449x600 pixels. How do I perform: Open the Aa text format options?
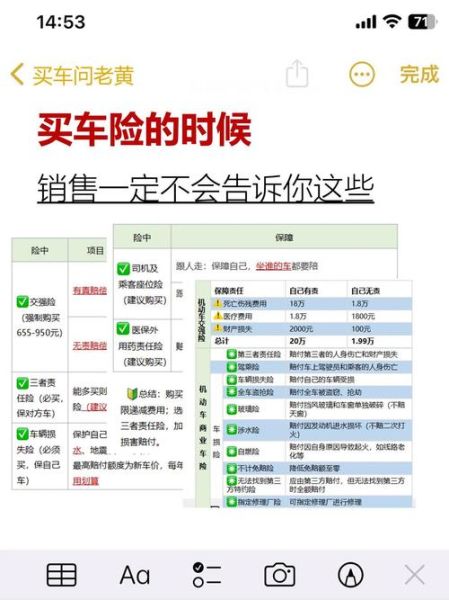click(x=135, y=575)
